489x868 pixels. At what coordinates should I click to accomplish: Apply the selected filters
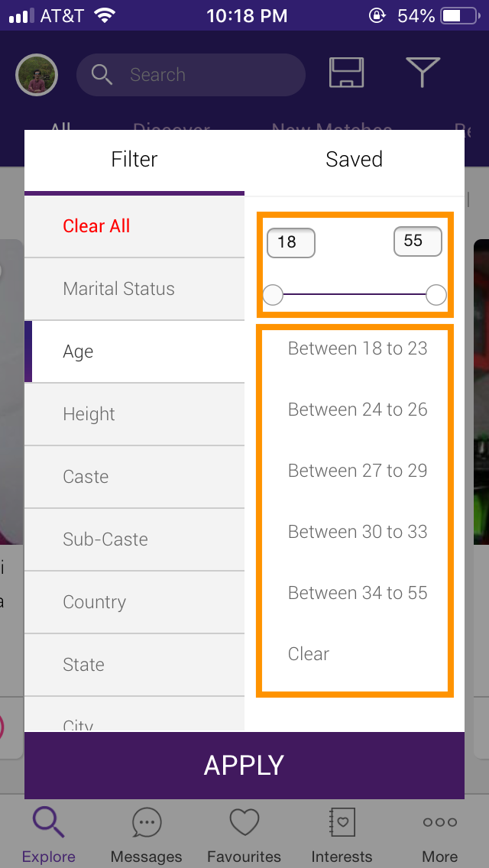[x=244, y=765]
